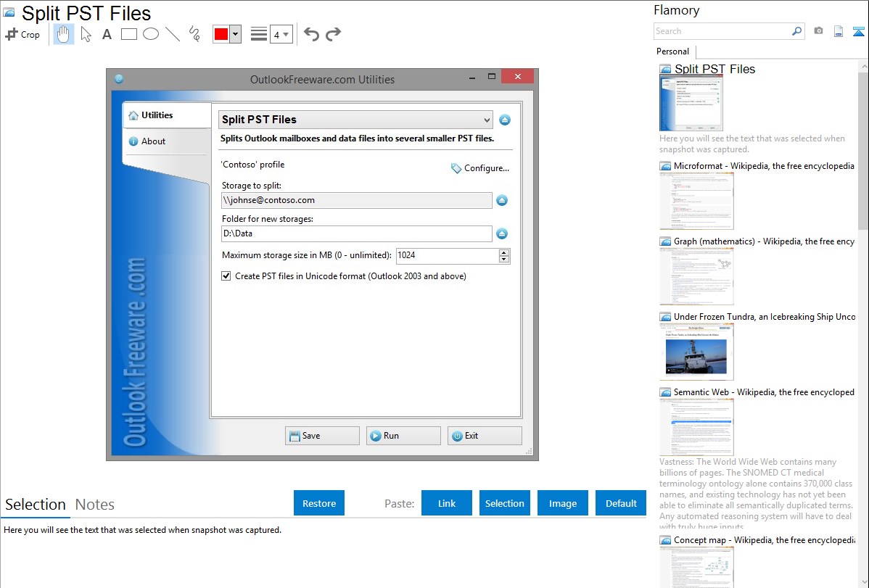Open the line width 4 dropdown
Viewport: 869px width, 588px height.
pyautogui.click(x=281, y=35)
